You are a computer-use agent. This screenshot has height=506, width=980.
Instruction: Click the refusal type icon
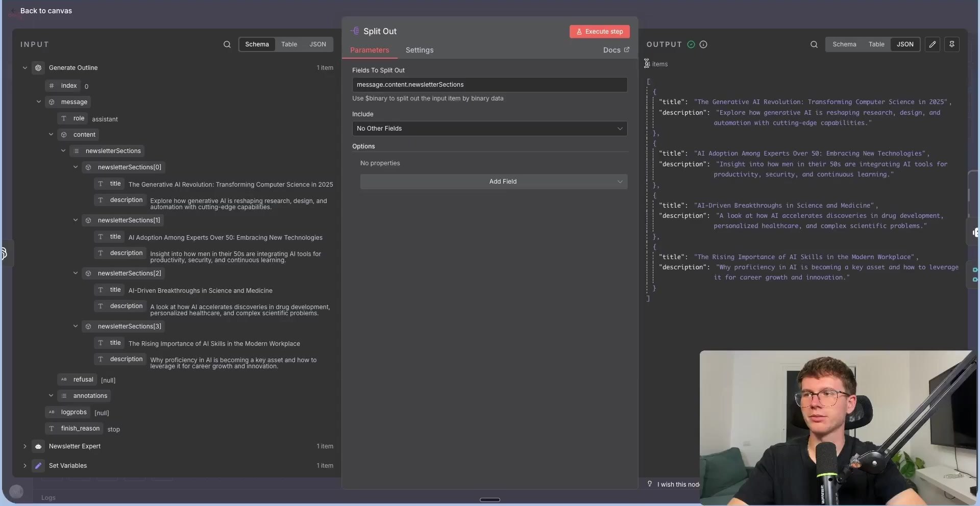[64, 380]
